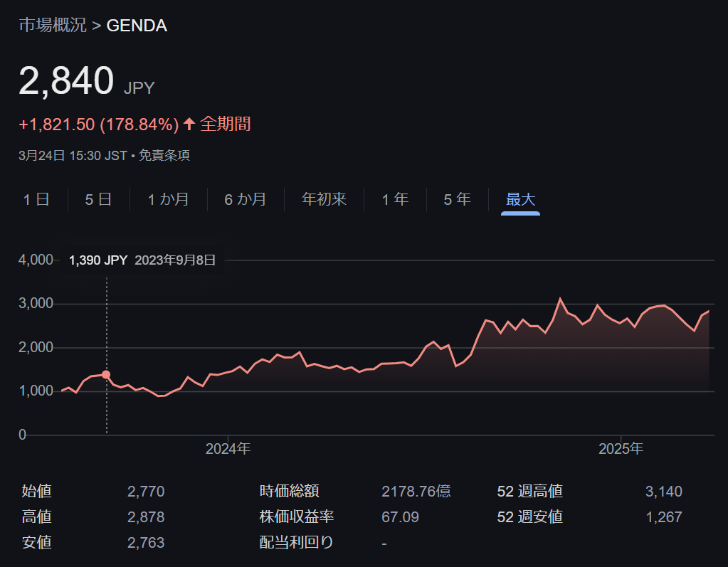Click the 52 週高値 value 3,140
The height and width of the screenshot is (567, 728).
click(663, 492)
